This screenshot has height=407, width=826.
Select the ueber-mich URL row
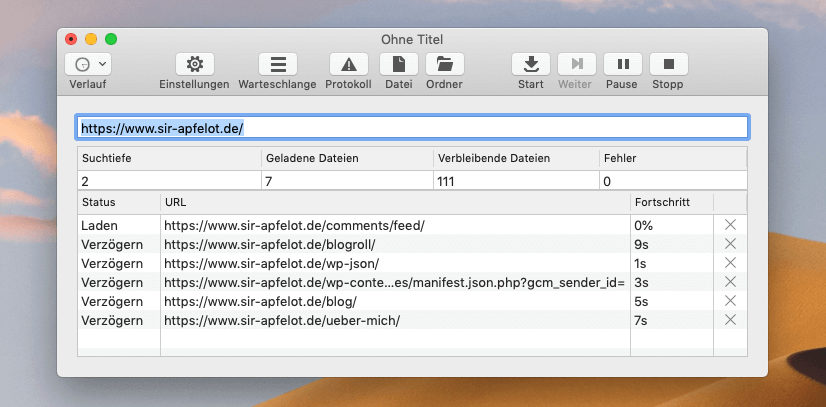coord(396,320)
